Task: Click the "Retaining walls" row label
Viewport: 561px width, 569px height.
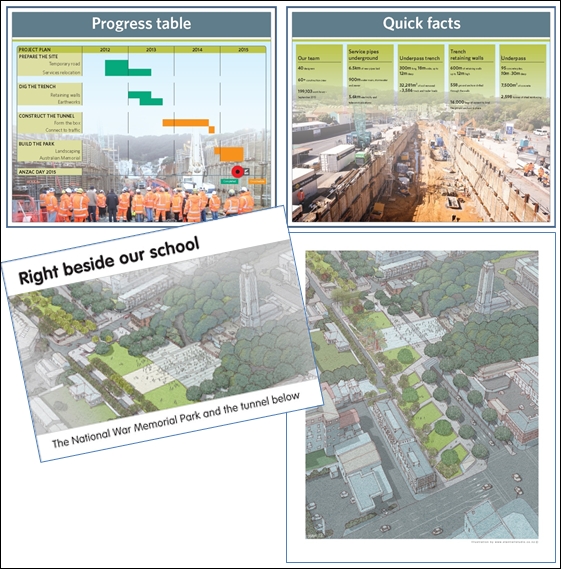Action: (x=65, y=95)
